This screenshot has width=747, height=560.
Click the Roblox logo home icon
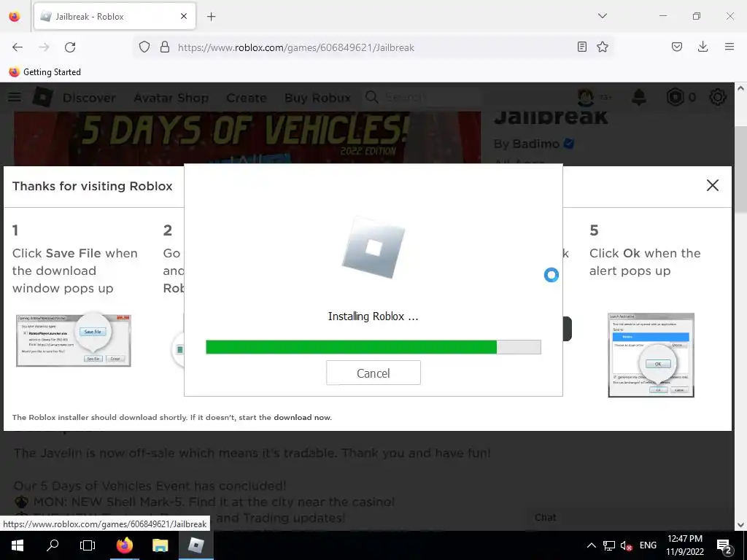pyautogui.click(x=42, y=97)
